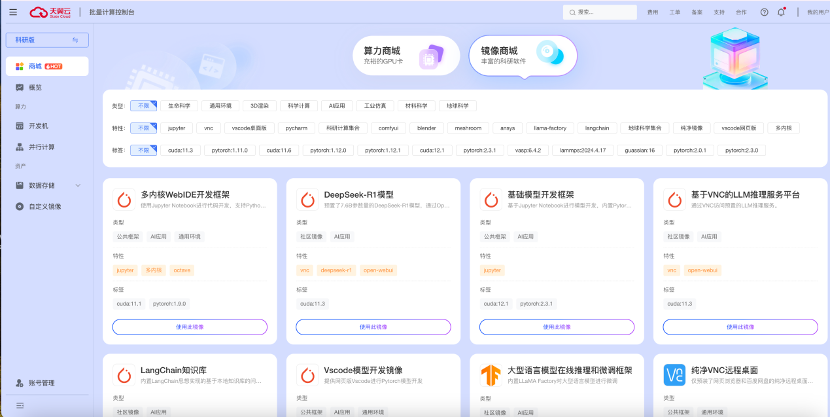
Task: Click the 自定义镜像 sidebar icon
Action: click(20, 206)
